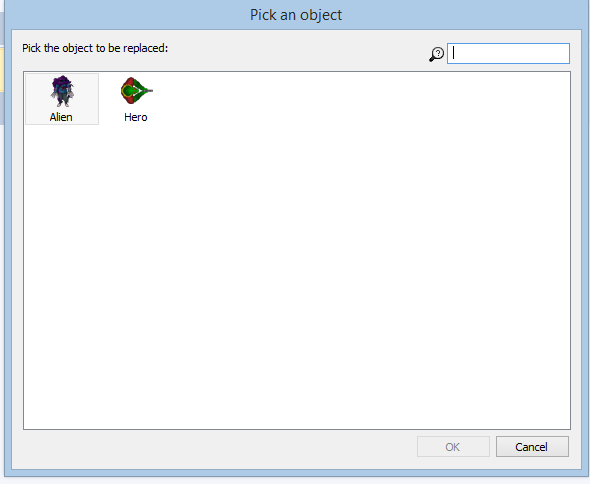Choose the purple Alien character thumbnail
Screen dimensions: 590x484
click(x=62, y=91)
